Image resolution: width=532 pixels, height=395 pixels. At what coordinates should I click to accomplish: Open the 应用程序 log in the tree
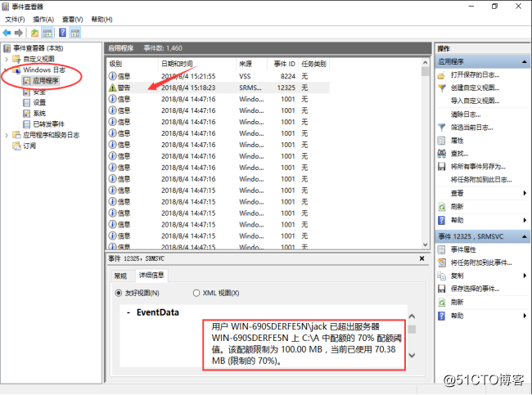pos(46,81)
